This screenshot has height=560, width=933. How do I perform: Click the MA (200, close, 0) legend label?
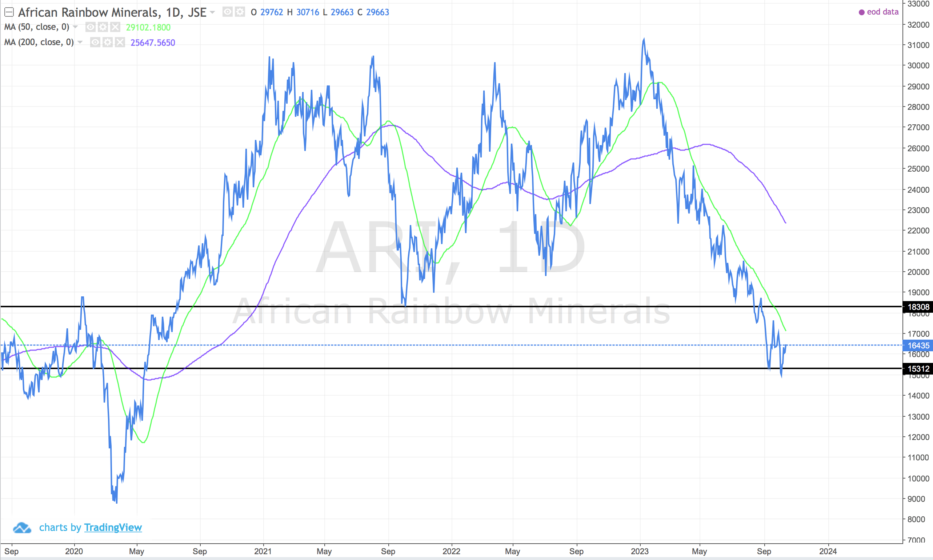click(39, 42)
